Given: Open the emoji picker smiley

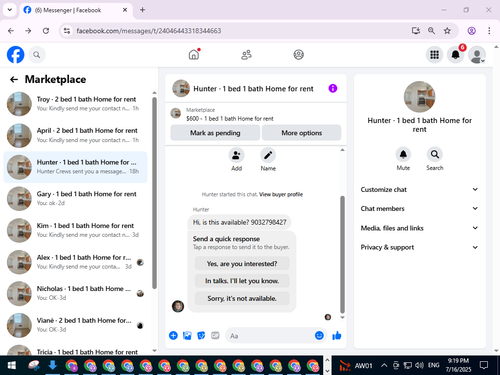Looking at the screenshot, I should coord(319,335).
